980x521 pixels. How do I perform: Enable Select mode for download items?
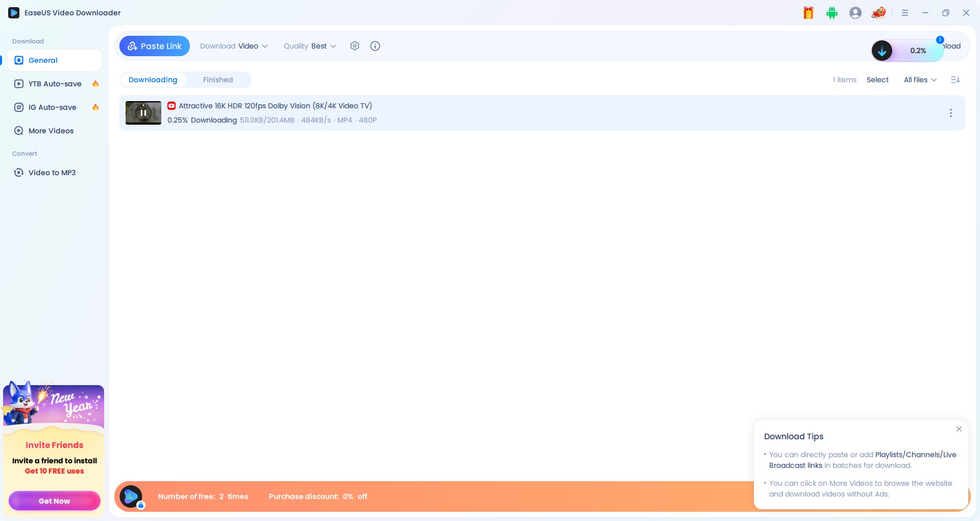(877, 80)
